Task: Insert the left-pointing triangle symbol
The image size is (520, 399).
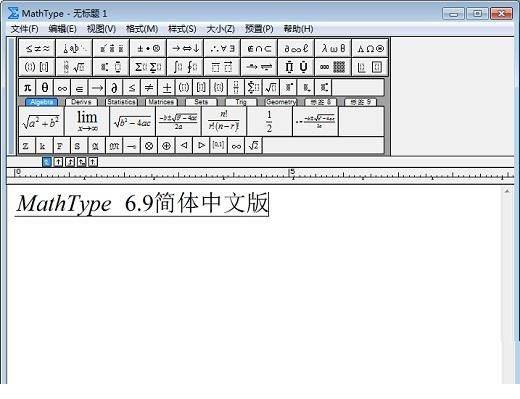Action: click(x=183, y=146)
